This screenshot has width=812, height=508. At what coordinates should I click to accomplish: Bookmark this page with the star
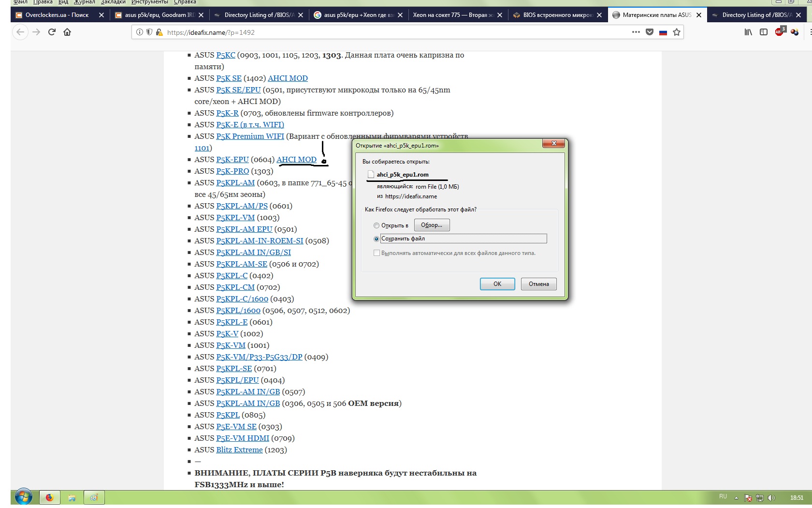(677, 32)
